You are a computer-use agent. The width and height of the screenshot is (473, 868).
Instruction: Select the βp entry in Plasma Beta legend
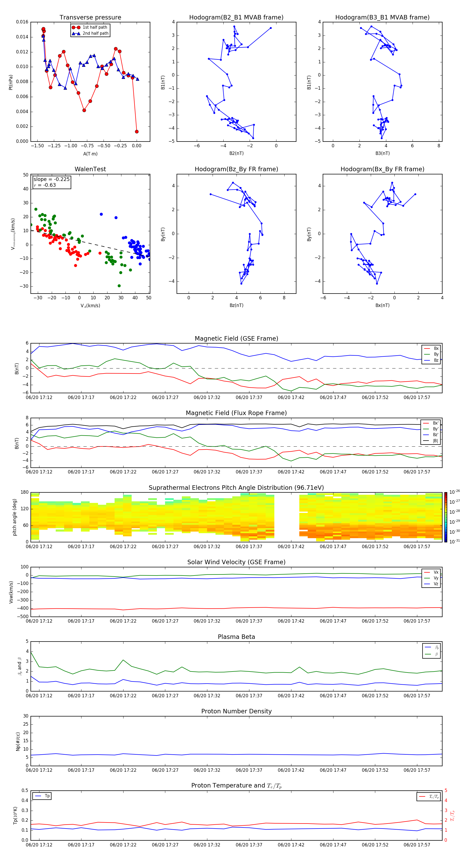(432, 647)
